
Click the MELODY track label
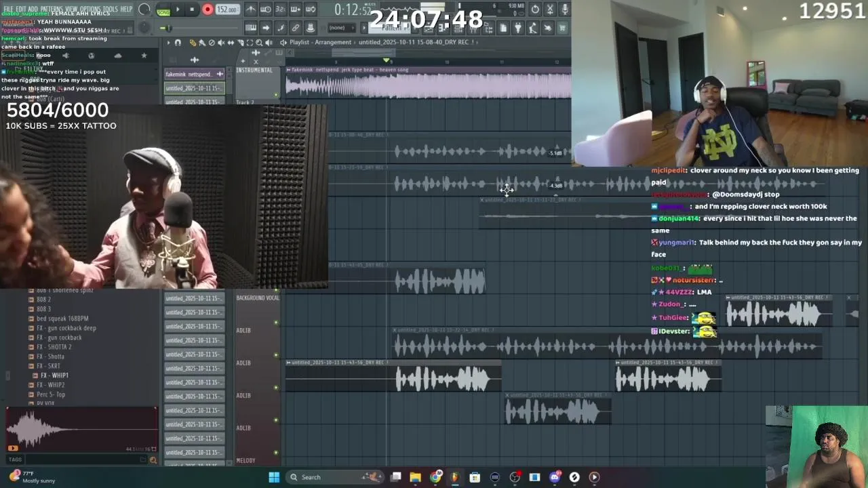[x=245, y=460]
